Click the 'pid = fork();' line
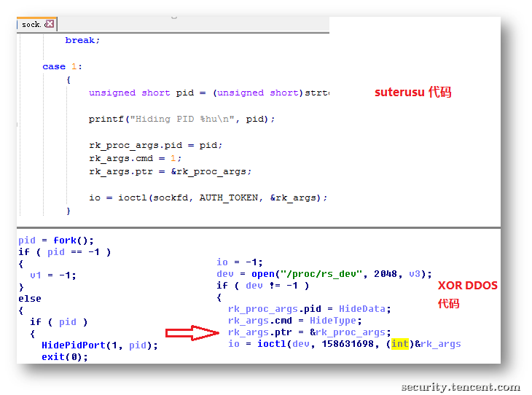This screenshot has width=532, height=395. [56, 240]
